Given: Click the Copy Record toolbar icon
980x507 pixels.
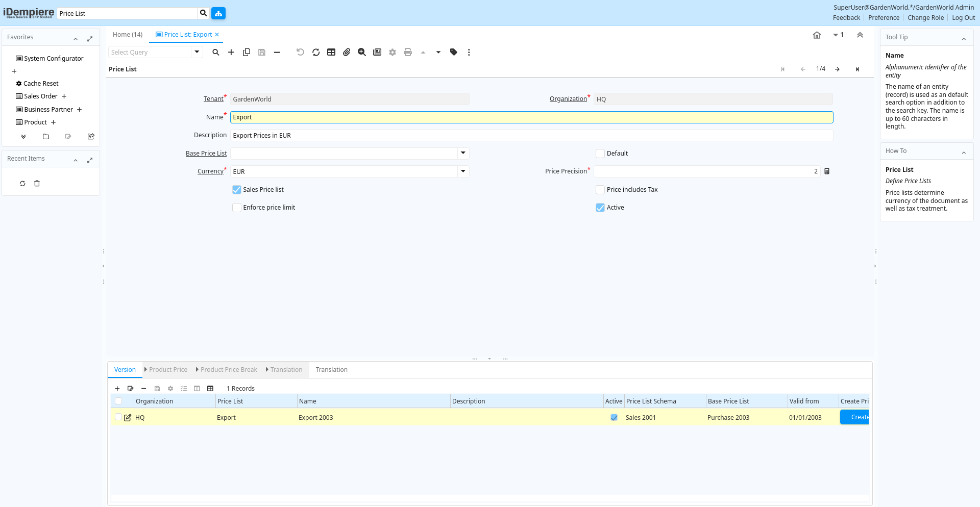Looking at the screenshot, I should (x=247, y=52).
